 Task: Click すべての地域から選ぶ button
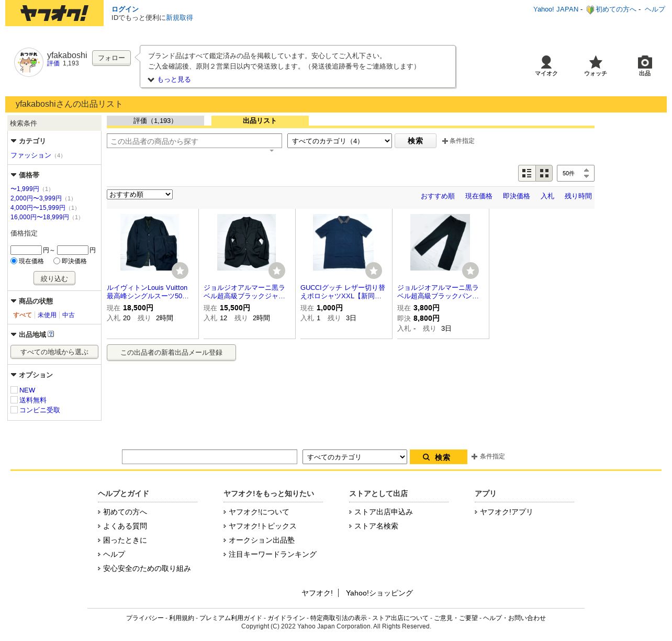coord(54,352)
